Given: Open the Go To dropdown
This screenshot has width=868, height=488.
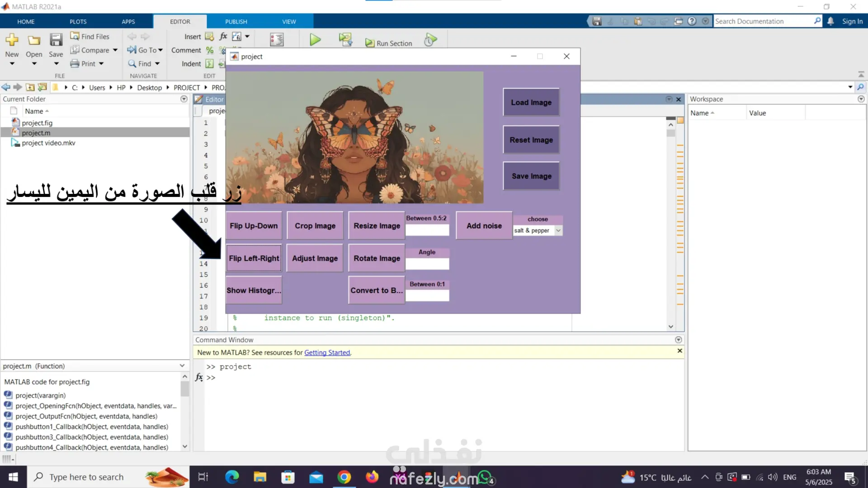Looking at the screenshot, I should coord(160,50).
